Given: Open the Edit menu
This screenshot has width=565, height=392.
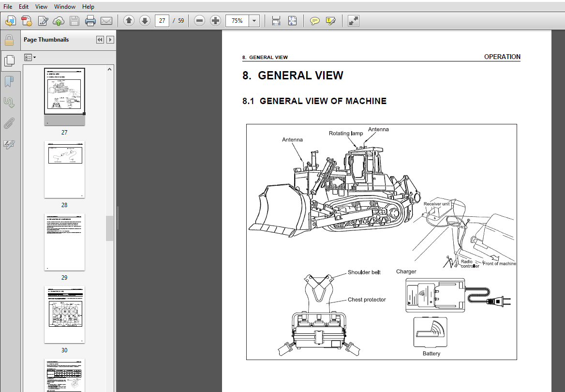Looking at the screenshot, I should tap(23, 6).
